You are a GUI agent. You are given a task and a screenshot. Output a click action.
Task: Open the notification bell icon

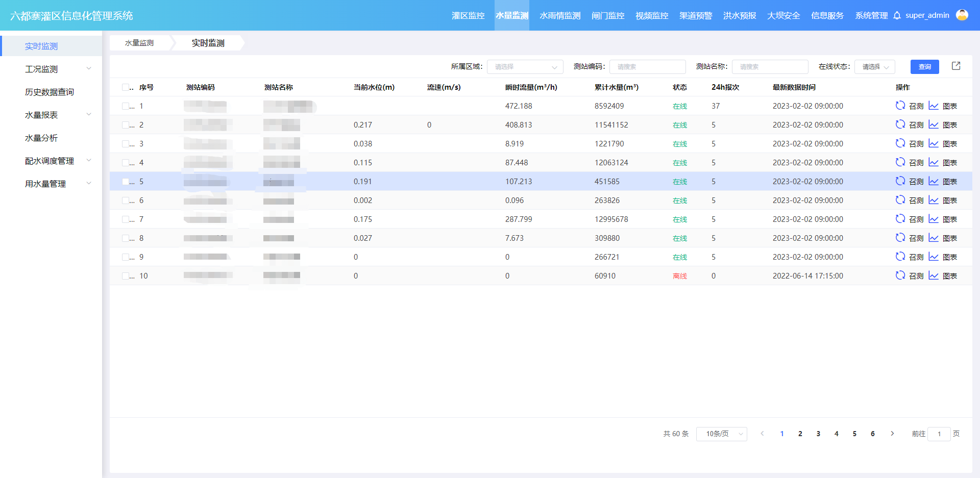point(897,16)
